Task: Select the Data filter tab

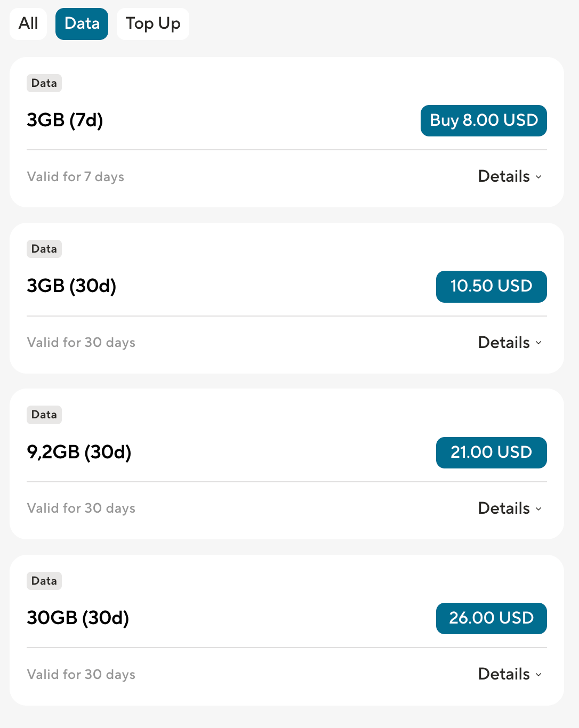Action: [82, 24]
